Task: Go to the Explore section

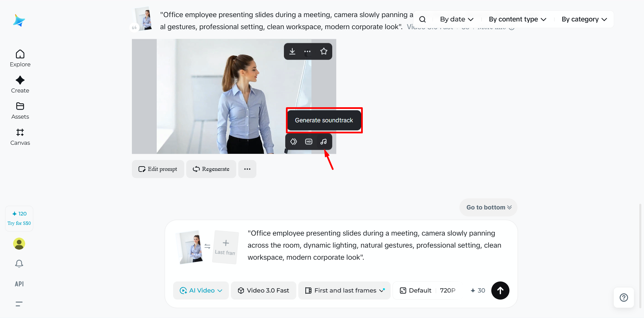Action: pos(20,58)
